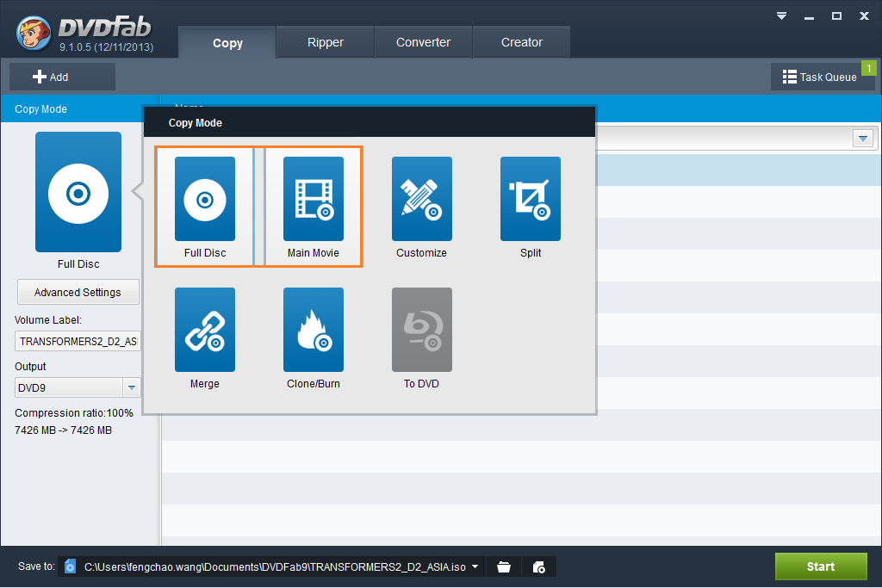
Task: Open the Task Queue panel
Action: (823, 76)
